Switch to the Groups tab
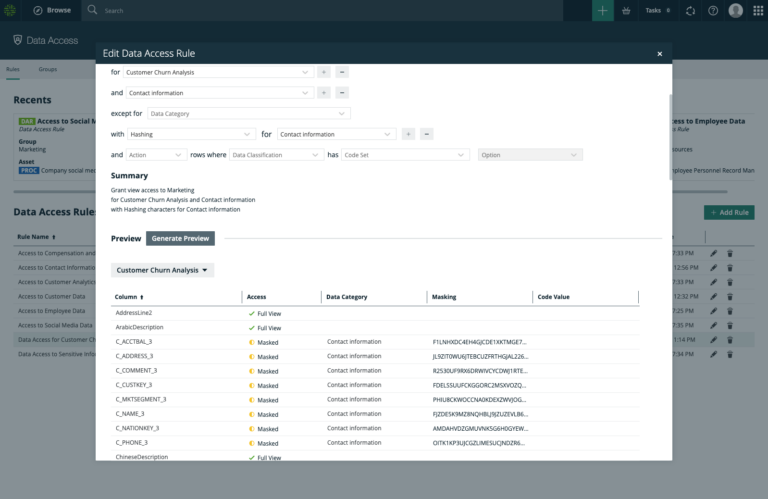The image size is (768, 499). (48, 69)
